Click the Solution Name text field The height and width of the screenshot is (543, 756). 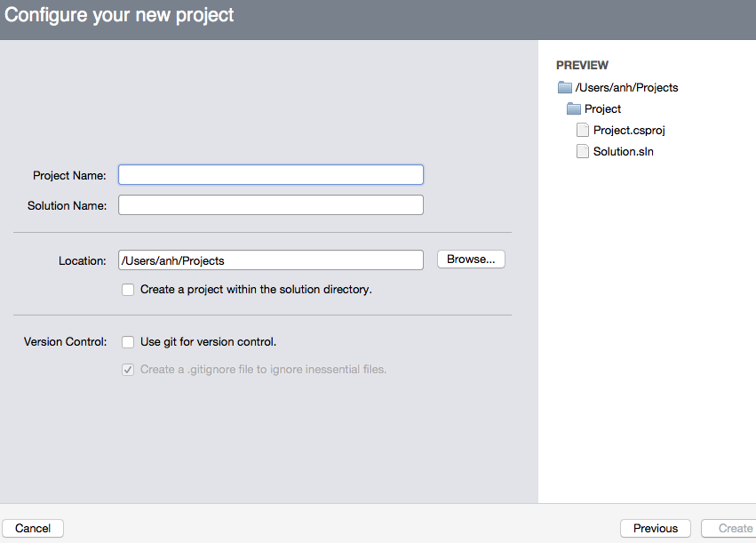271,205
